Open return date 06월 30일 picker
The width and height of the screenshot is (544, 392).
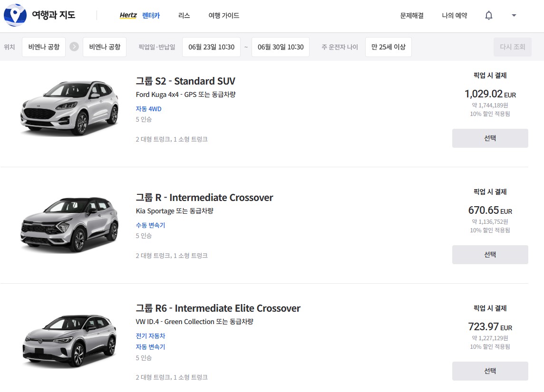281,47
